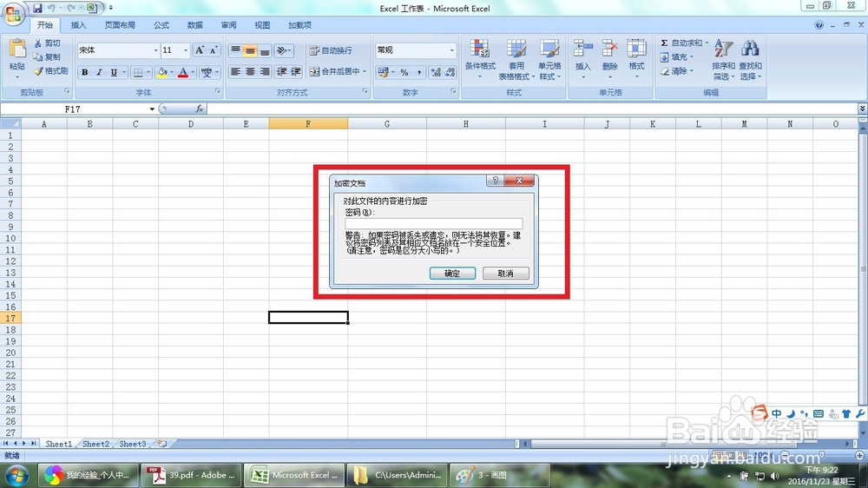Switch to Data (数据) tab

point(194,25)
